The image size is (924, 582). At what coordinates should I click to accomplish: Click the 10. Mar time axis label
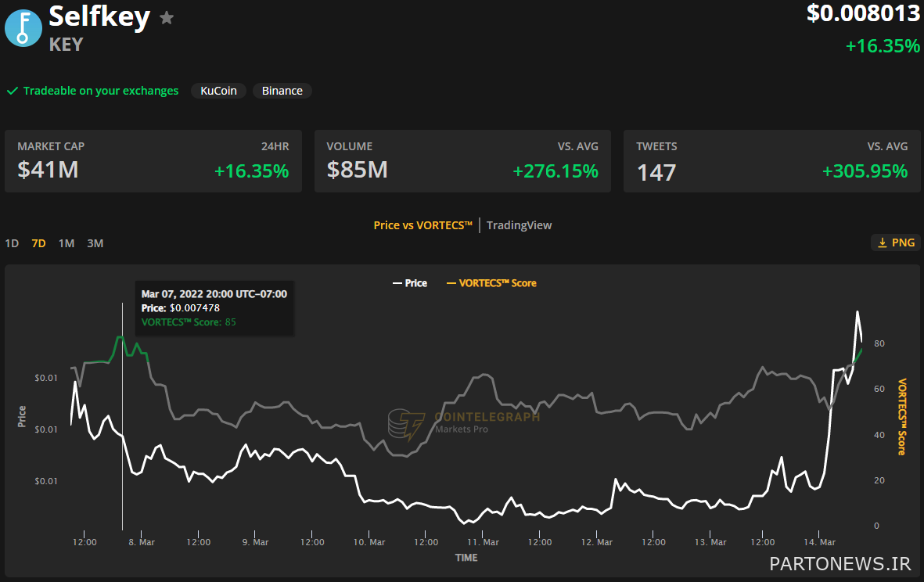pos(369,542)
